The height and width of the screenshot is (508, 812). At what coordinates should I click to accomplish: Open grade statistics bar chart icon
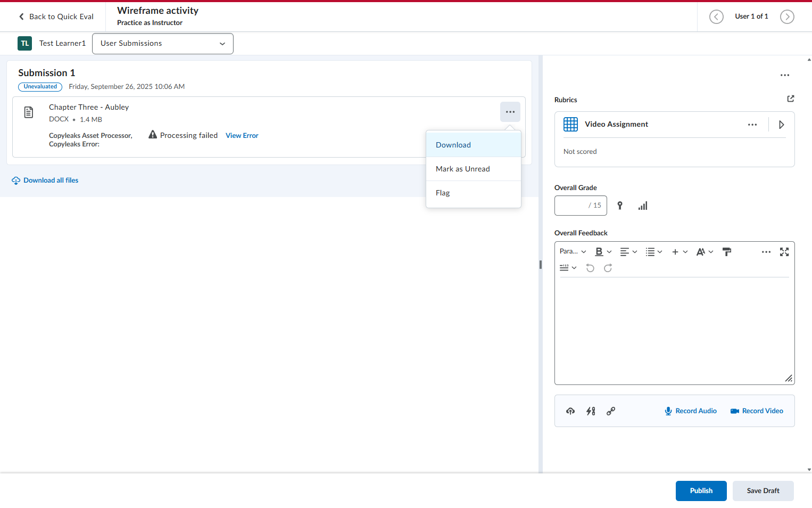643,206
